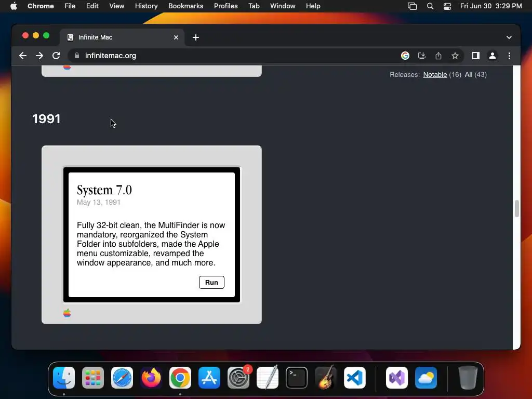This screenshot has width=532, height=399.
Task: Open Visual Studio from the Dock
Action: pos(397,378)
